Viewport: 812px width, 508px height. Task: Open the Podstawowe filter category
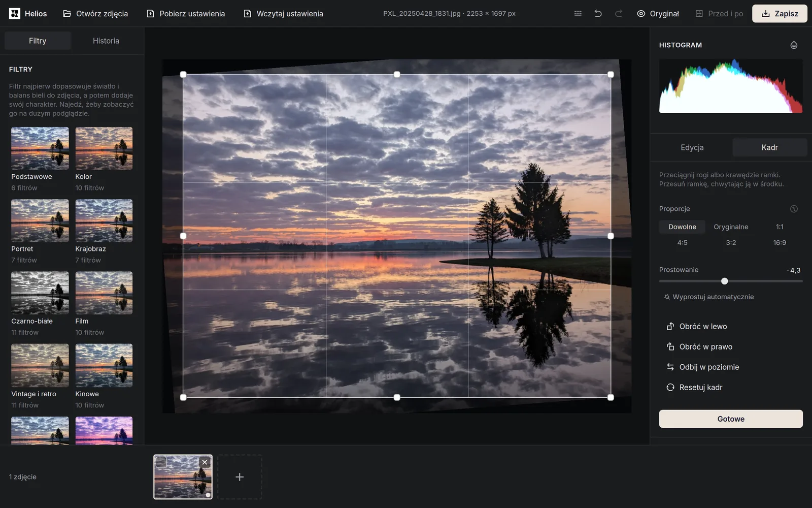tap(40, 160)
